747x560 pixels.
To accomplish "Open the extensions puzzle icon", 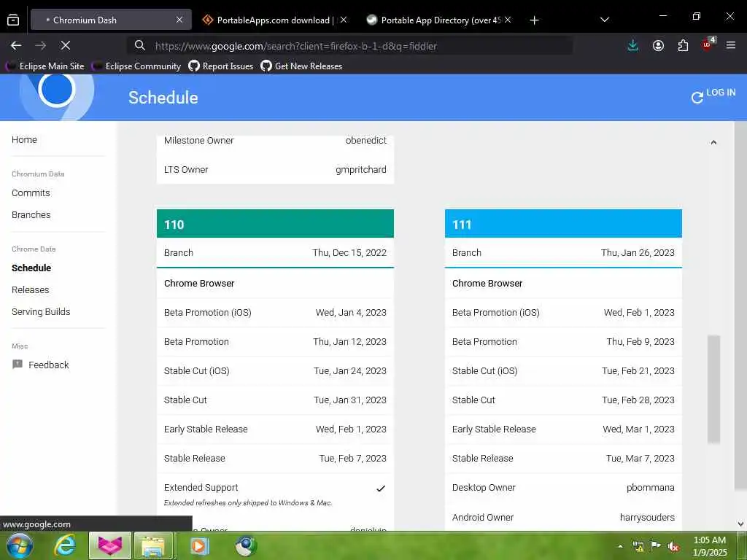I will [x=683, y=46].
